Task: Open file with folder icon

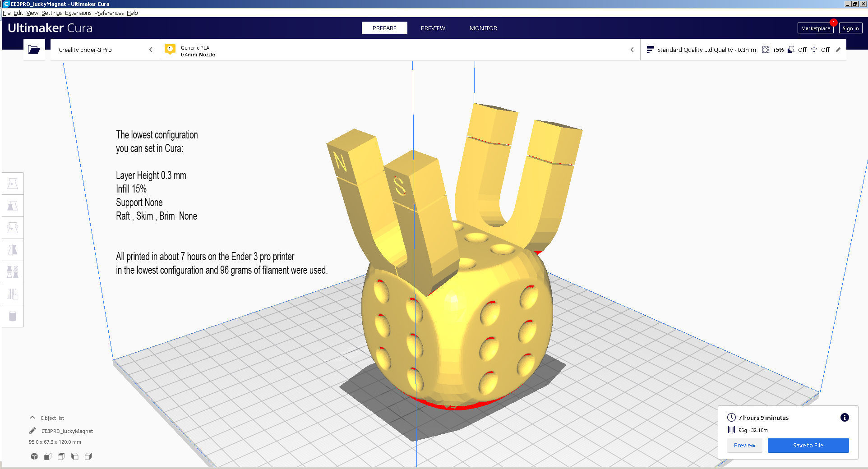Action: [34, 50]
